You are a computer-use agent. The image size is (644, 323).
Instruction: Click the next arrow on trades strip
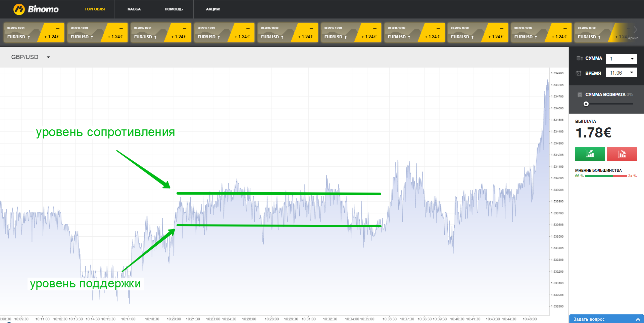pos(635,29)
